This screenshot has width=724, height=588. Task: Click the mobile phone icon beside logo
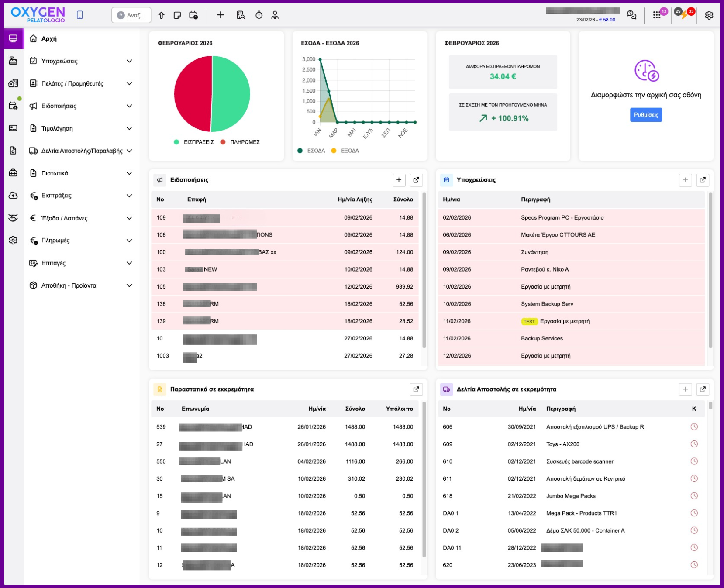pyautogui.click(x=80, y=15)
